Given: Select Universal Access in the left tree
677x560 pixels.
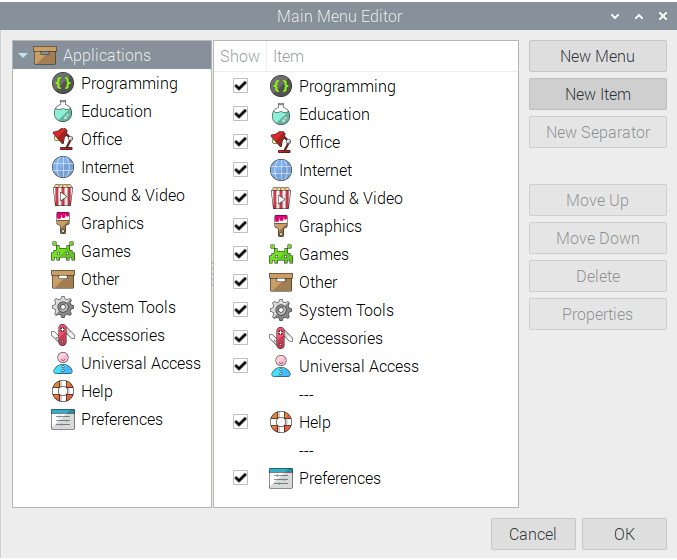Looking at the screenshot, I should pos(140,364).
